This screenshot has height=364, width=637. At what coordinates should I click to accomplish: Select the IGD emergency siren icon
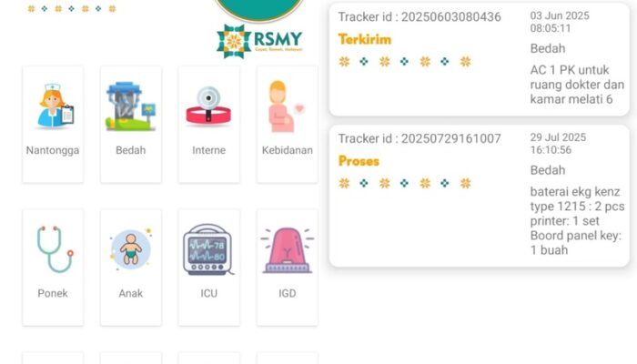(x=287, y=249)
